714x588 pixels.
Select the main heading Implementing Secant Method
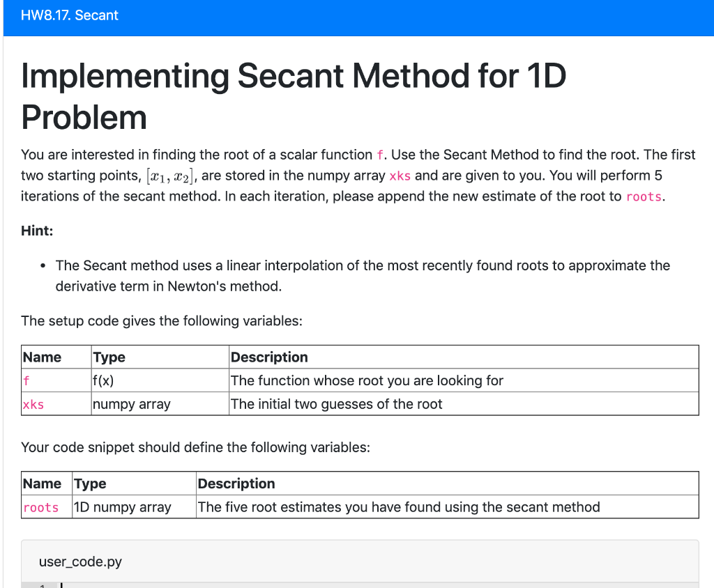293,77
